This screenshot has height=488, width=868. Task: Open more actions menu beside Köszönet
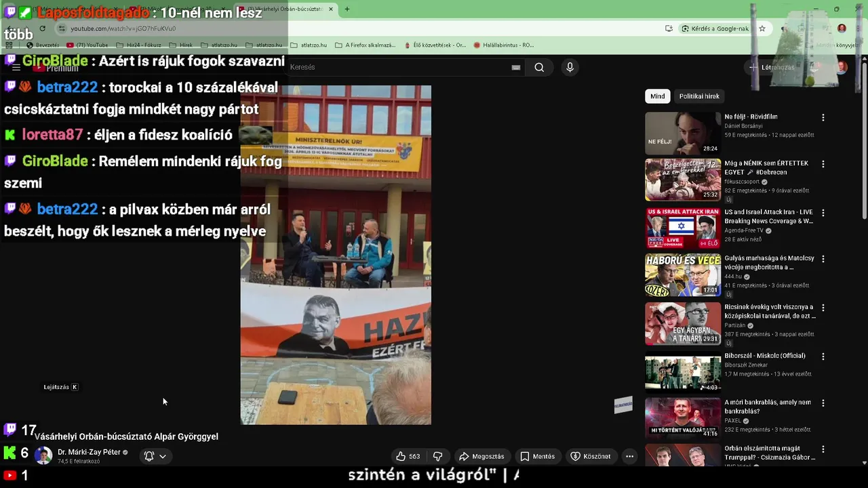point(629,456)
